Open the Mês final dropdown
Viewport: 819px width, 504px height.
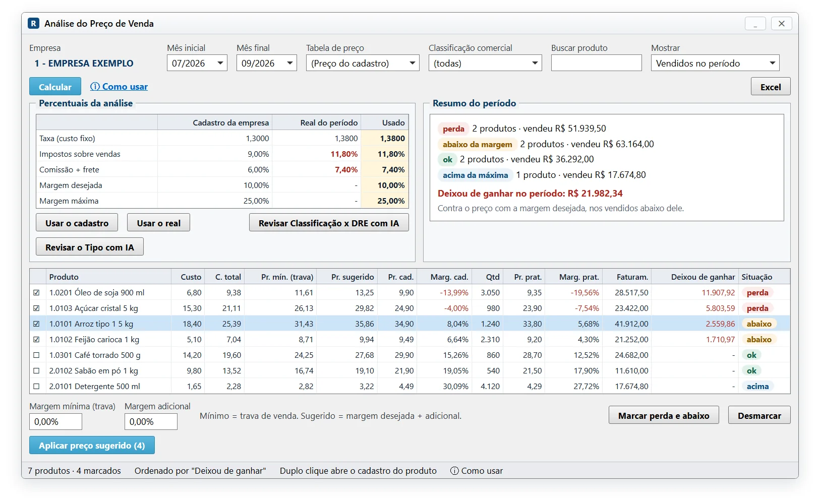pos(267,63)
